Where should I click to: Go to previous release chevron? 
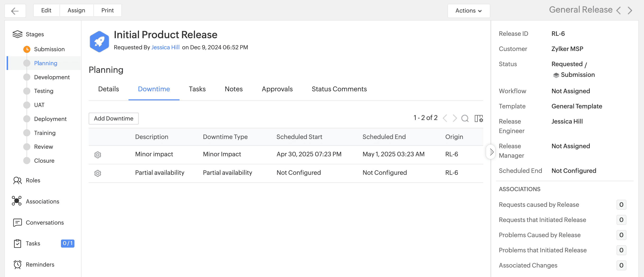pyautogui.click(x=618, y=11)
